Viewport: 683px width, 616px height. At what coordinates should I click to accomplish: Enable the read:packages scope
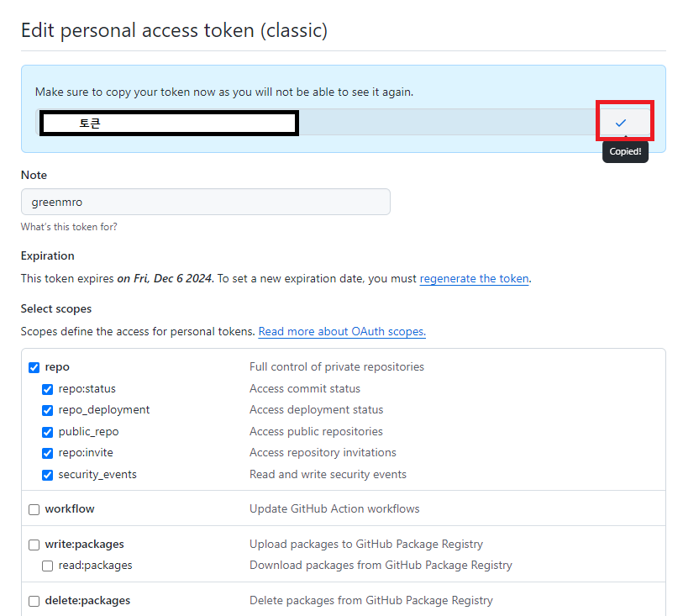coord(47,566)
